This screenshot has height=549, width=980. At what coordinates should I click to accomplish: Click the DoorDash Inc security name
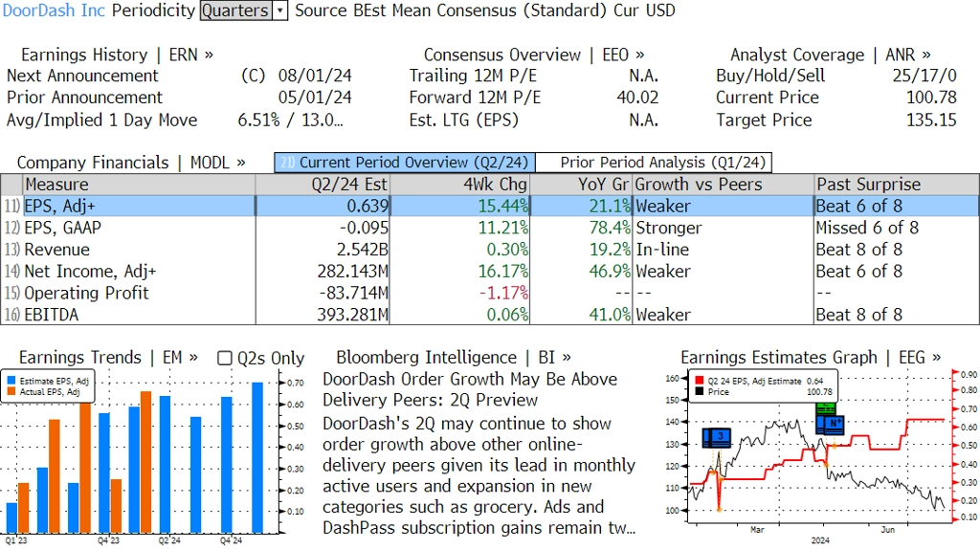54,11
